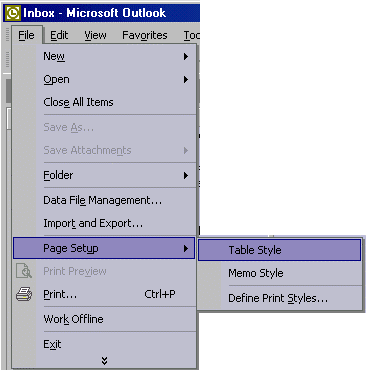Click the Print Preview magnifier icon
The width and height of the screenshot is (366, 371).
click(x=24, y=271)
